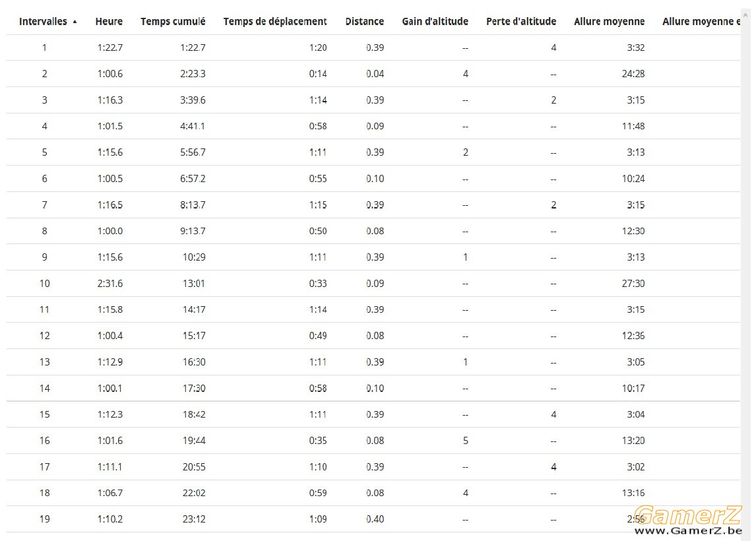Select interval row 1

tap(373, 48)
